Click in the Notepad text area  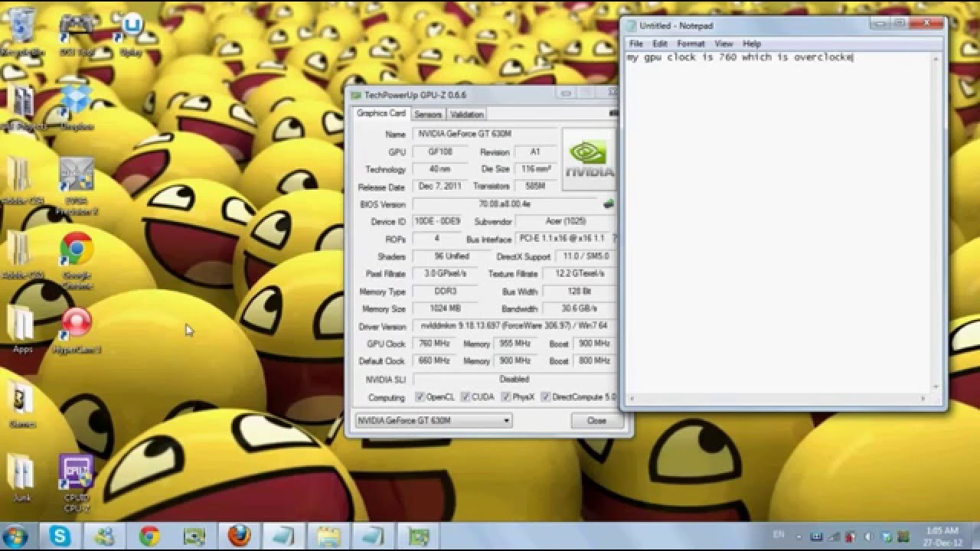[778, 222]
